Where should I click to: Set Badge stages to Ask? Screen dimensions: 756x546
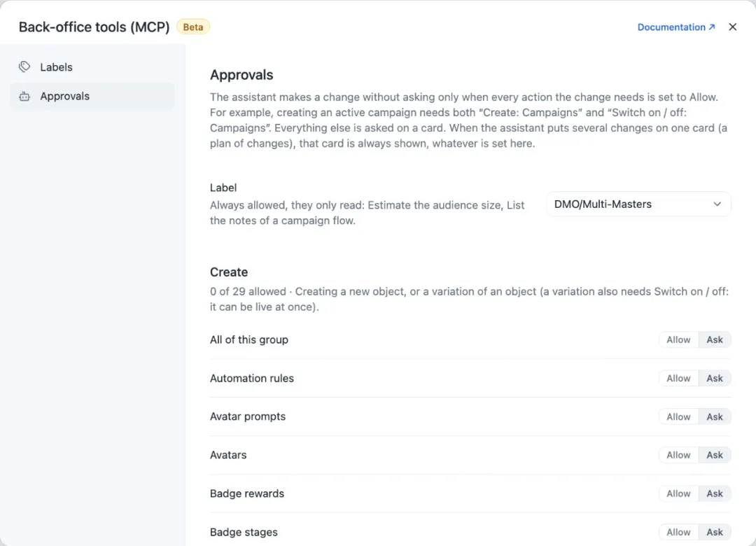pos(715,532)
